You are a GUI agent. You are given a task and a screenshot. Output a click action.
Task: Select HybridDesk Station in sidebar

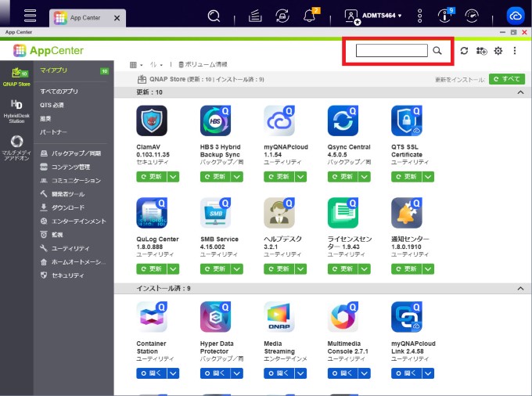16,111
